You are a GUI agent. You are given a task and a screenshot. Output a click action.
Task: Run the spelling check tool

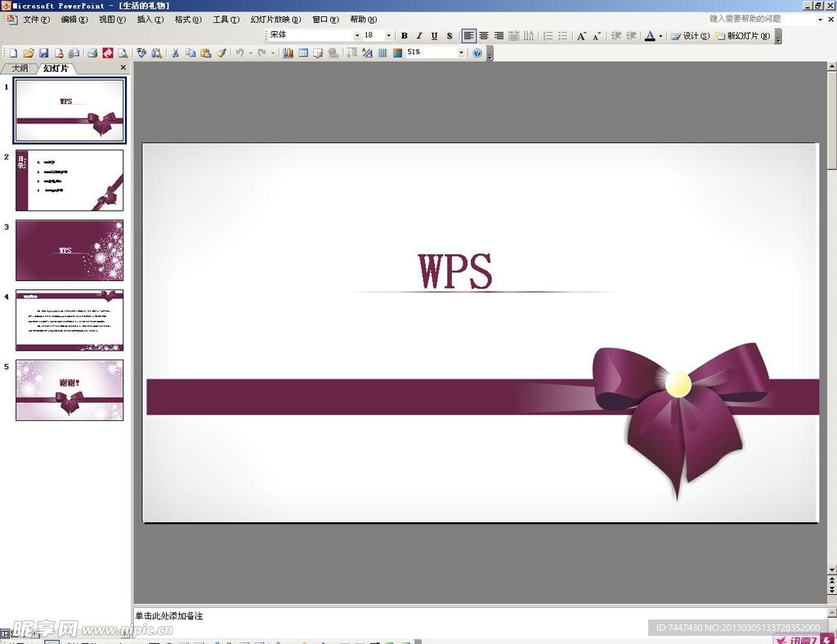(141, 53)
